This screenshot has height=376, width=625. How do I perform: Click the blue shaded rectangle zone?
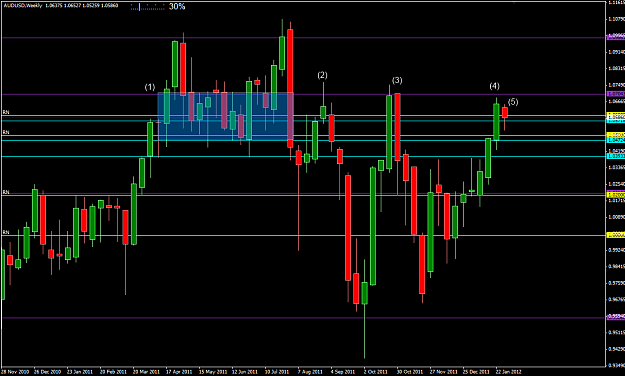point(226,116)
